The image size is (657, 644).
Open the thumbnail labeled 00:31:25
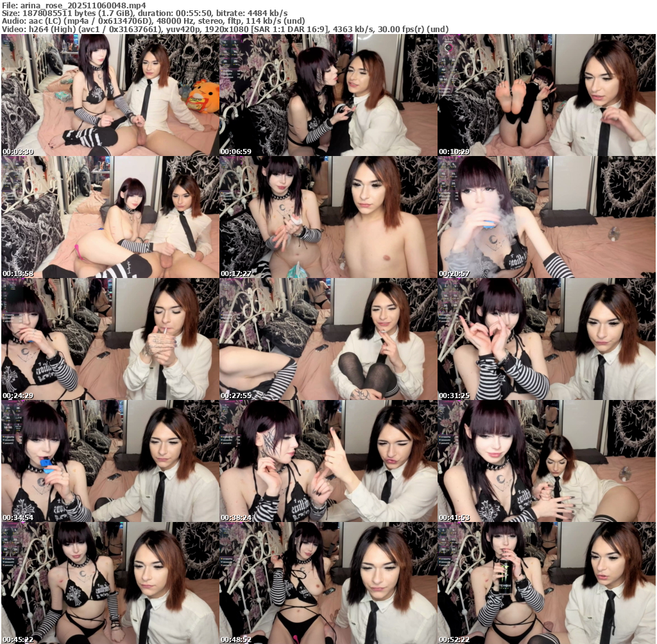547,339
